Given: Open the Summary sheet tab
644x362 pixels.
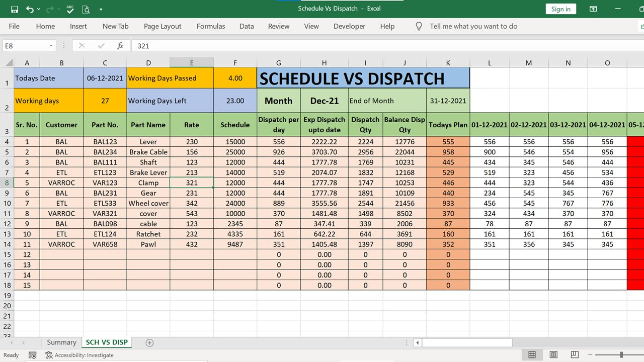Looking at the screenshot, I should point(61,342).
